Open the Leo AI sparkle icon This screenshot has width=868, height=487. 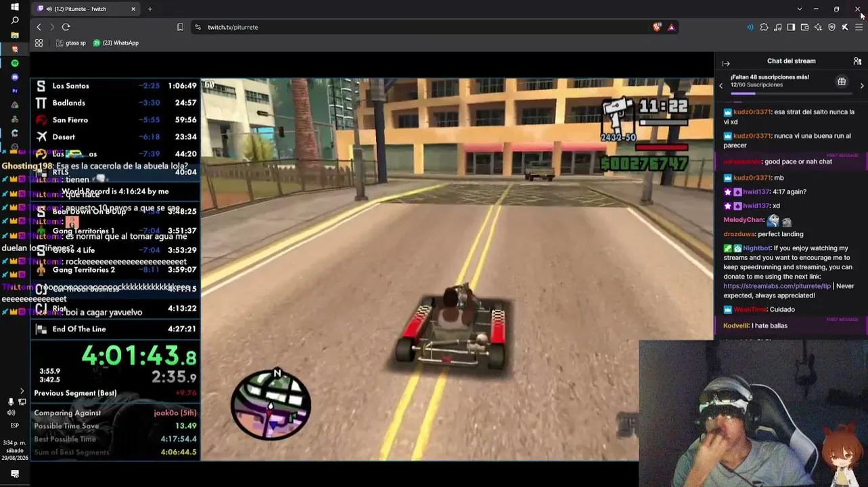pos(818,27)
